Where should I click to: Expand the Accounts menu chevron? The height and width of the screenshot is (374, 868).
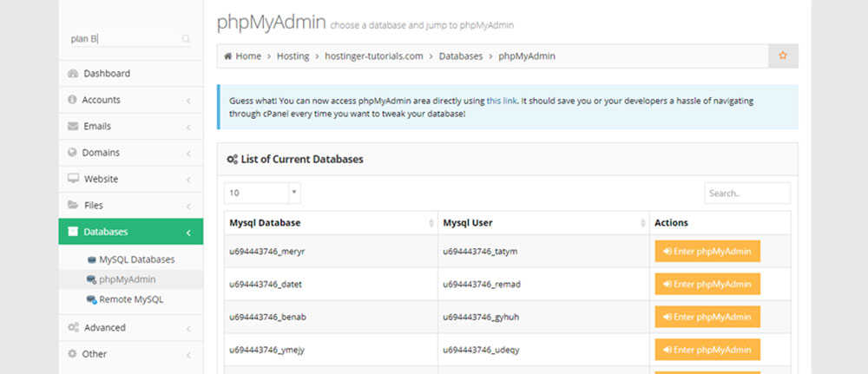188,101
